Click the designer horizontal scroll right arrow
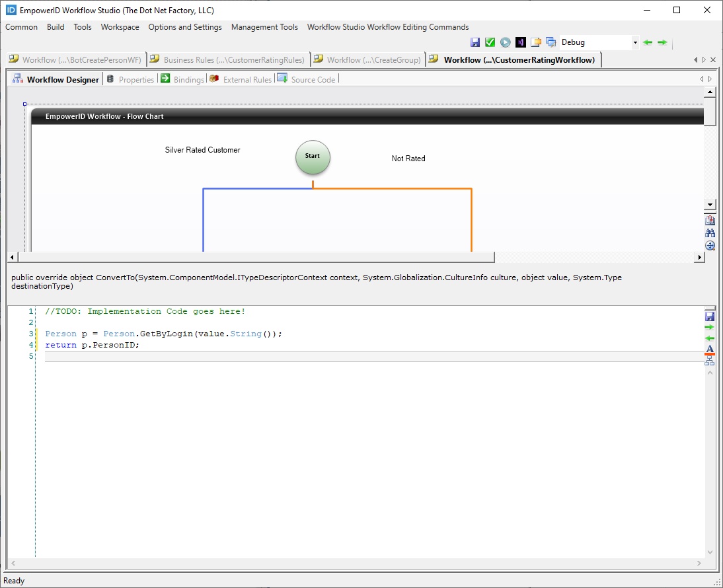Screen dimensions: 723x588 [700, 257]
